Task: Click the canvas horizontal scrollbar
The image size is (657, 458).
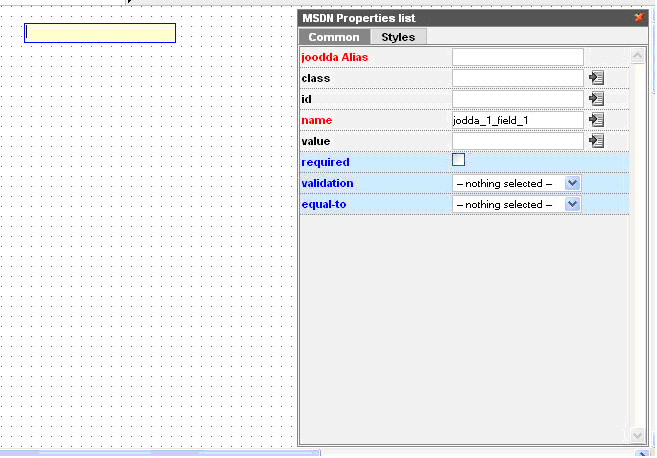Action: [159, 453]
